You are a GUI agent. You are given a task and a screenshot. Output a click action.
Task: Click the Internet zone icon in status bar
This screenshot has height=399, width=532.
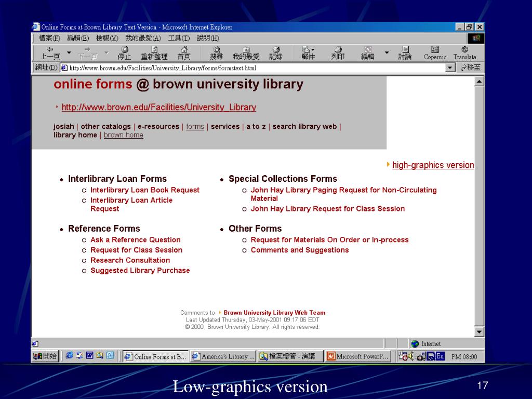(x=415, y=344)
